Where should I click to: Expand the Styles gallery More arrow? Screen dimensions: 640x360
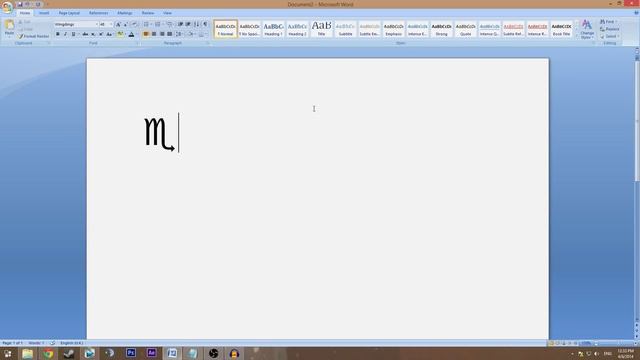point(577,37)
